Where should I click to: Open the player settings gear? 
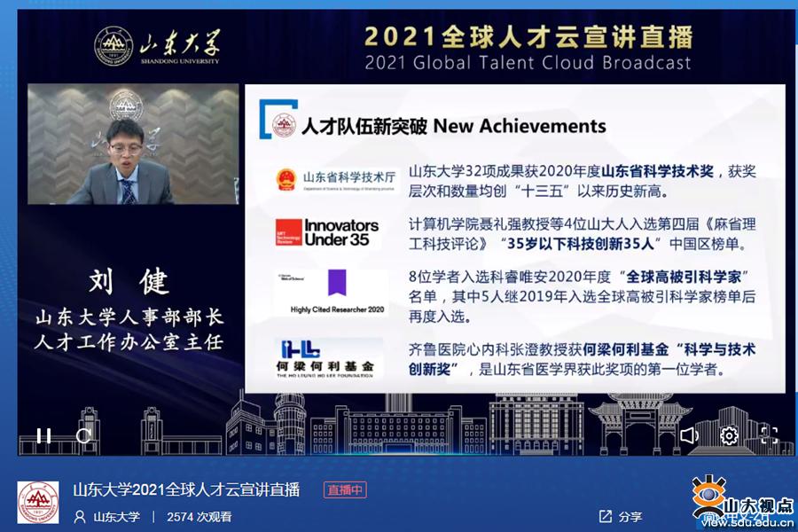729,435
